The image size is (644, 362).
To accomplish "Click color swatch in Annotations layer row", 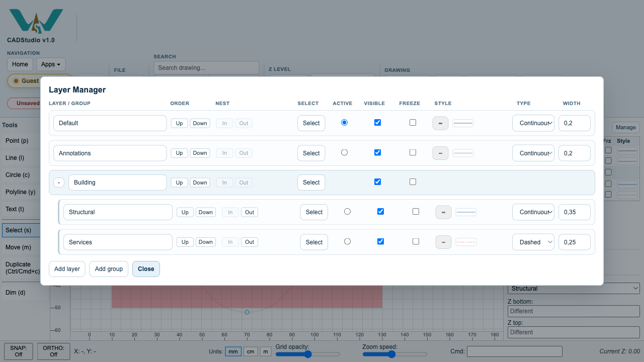I will tap(440, 153).
